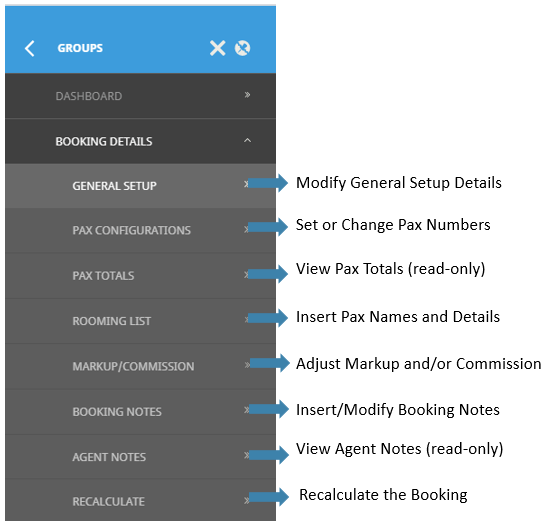This screenshot has width=555, height=528.
Task: Collapse the BOOKING DETAILS section using its caret
Action: point(247,140)
